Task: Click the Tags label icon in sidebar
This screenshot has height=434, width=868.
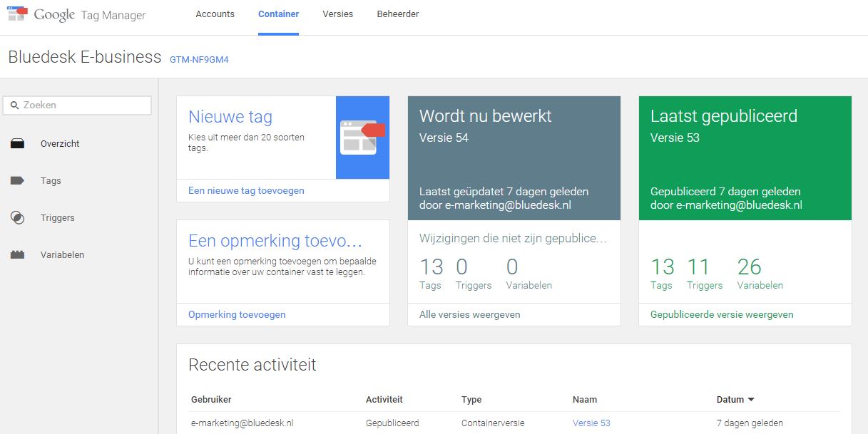Action: click(17, 181)
